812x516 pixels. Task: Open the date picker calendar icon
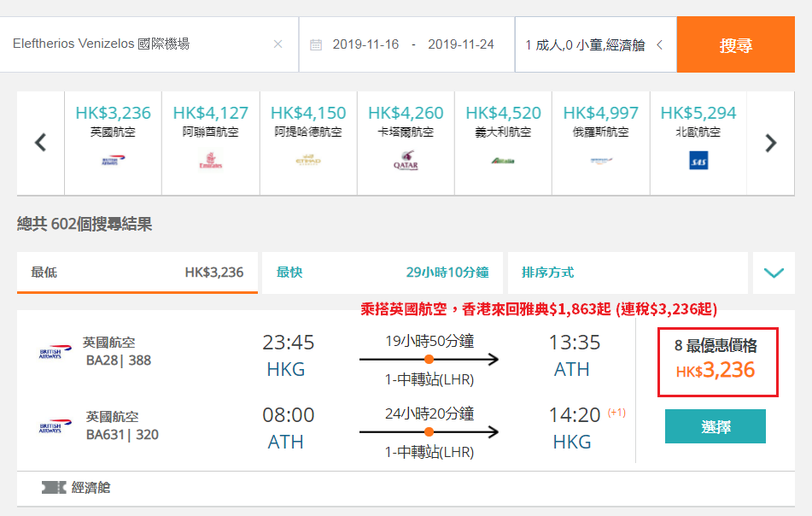pos(315,44)
